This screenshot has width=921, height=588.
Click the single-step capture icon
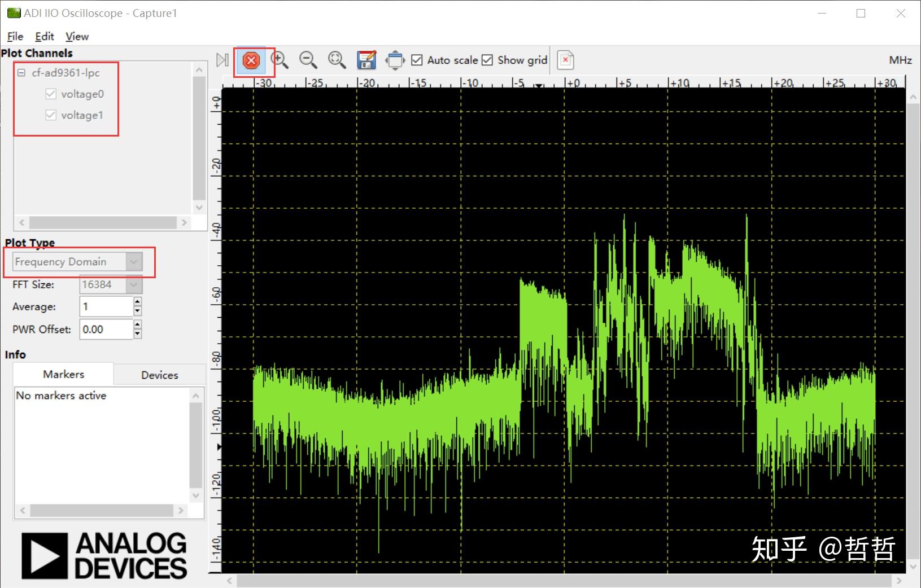[x=222, y=60]
